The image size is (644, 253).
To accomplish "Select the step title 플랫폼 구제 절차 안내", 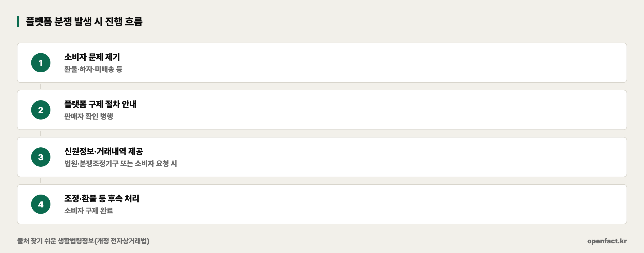I will pyautogui.click(x=100, y=104).
